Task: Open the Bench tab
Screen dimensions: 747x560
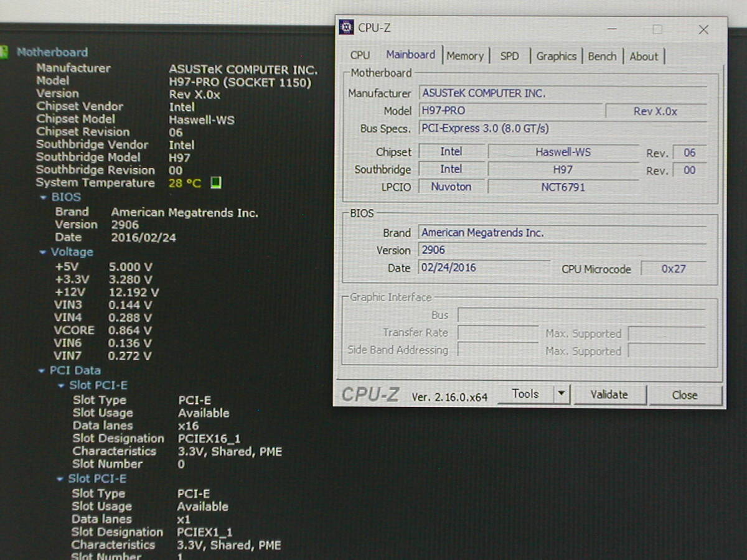Action: [x=602, y=56]
